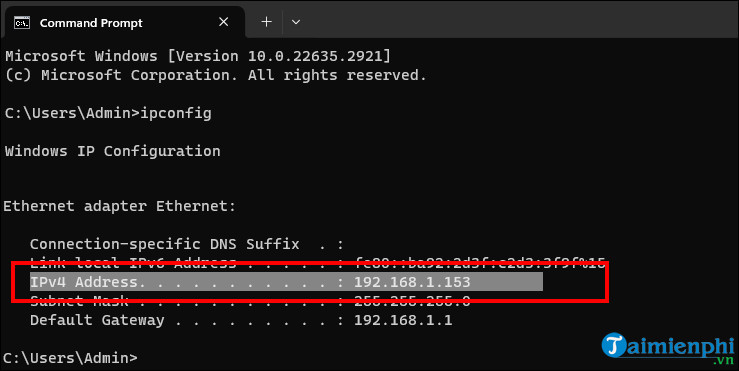Click the 192.168.1.153 address value
The height and width of the screenshot is (371, 739).
point(412,282)
